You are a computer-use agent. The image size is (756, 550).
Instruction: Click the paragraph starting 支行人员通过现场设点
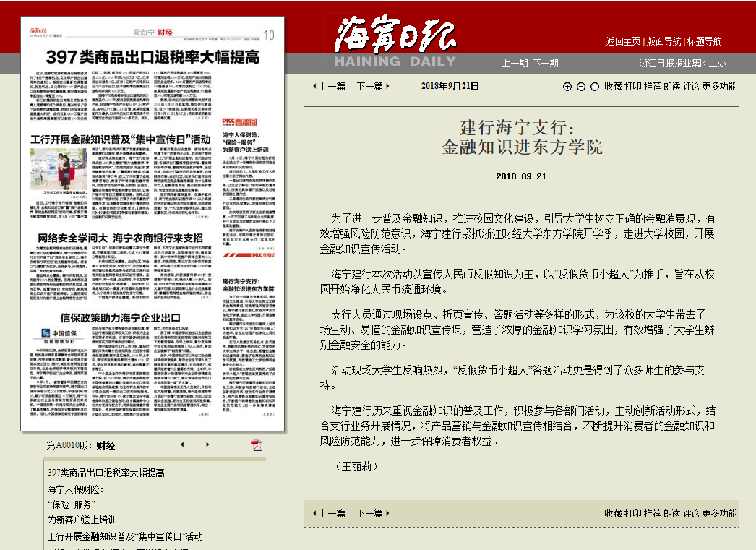[517, 330]
